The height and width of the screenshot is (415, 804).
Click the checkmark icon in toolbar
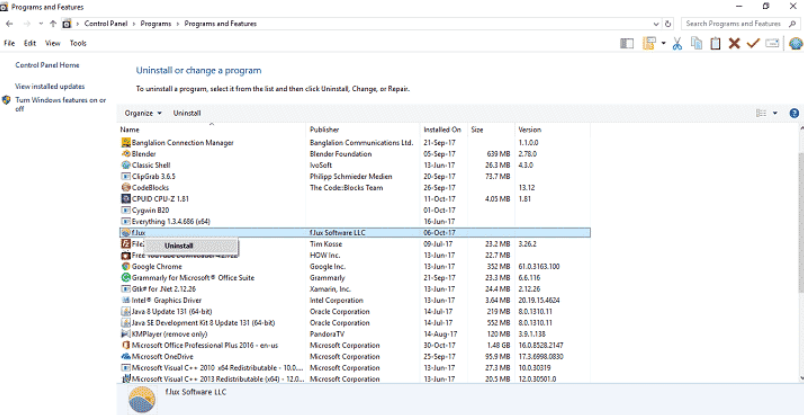coord(753,43)
